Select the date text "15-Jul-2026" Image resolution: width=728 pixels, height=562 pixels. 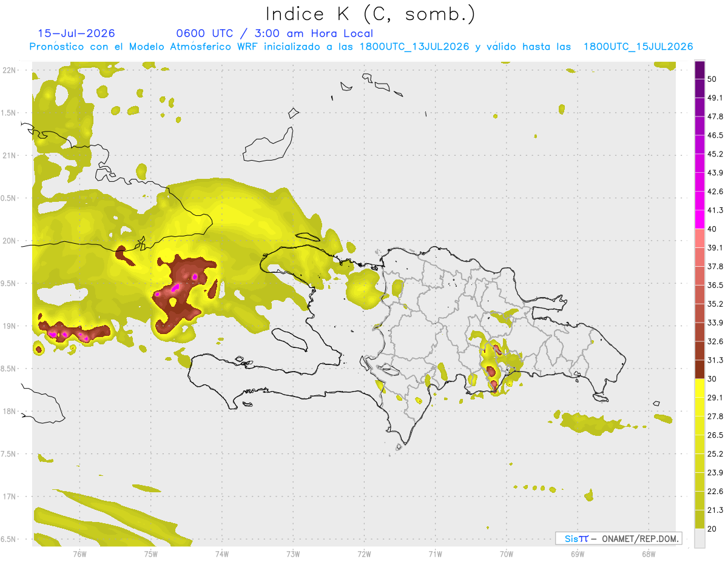click(76, 33)
